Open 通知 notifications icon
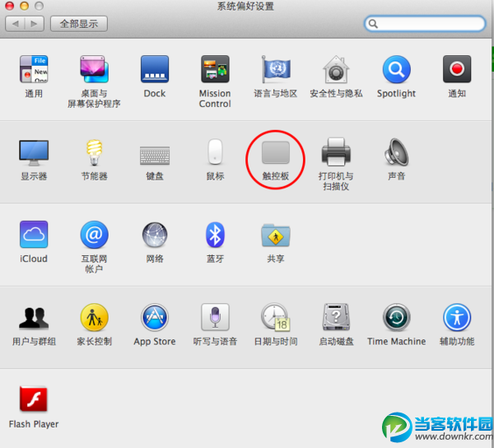 click(457, 69)
